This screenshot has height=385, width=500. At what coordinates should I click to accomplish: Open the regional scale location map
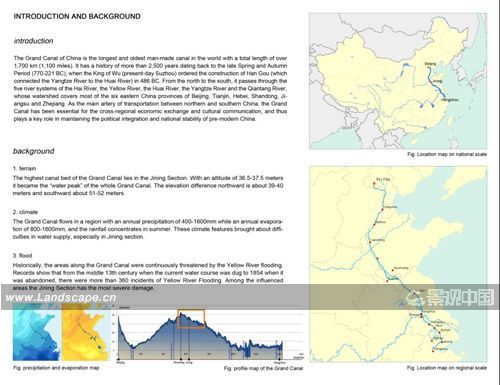(398, 264)
